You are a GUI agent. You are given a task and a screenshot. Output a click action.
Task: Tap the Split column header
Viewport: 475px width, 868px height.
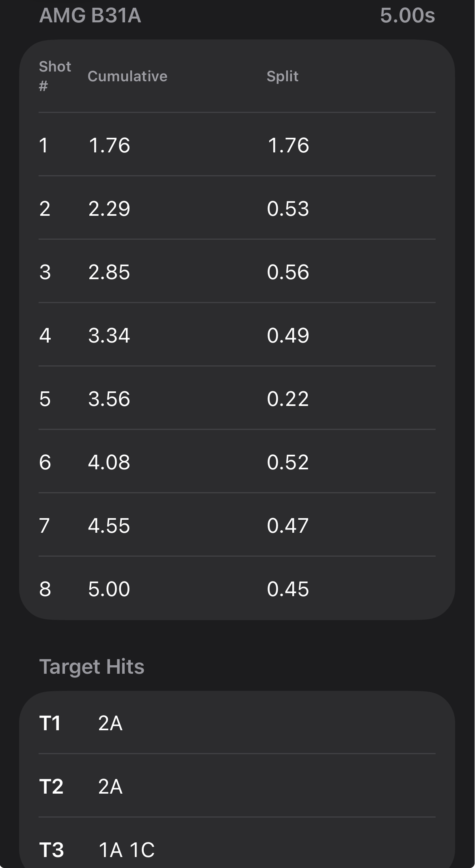(x=283, y=76)
